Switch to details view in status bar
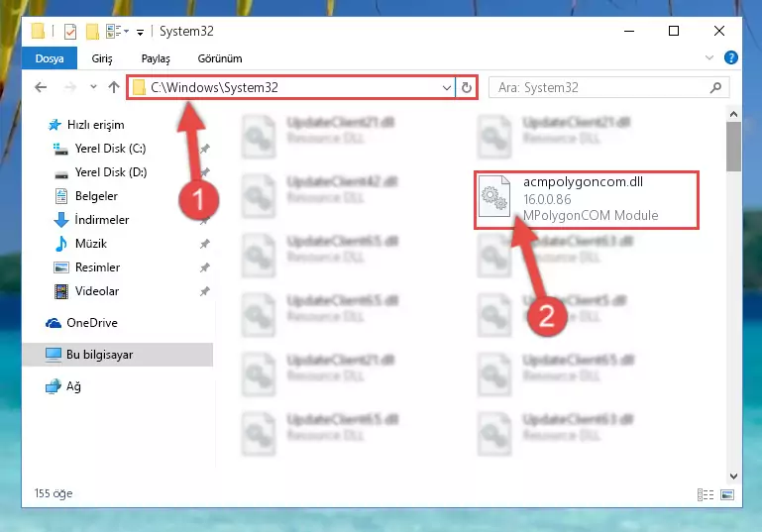762x532 pixels. coord(706,494)
